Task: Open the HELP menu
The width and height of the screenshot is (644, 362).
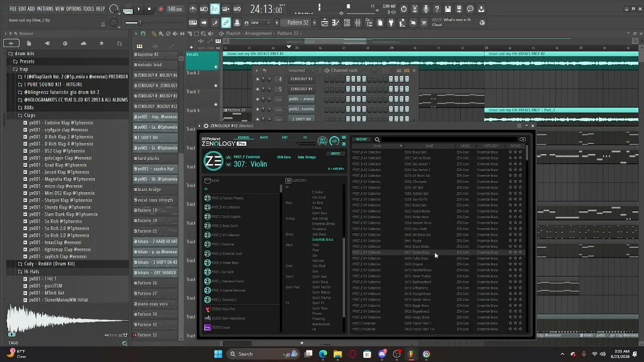Action: 101,9
